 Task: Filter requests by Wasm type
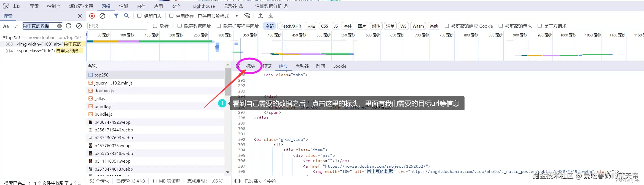point(418,26)
